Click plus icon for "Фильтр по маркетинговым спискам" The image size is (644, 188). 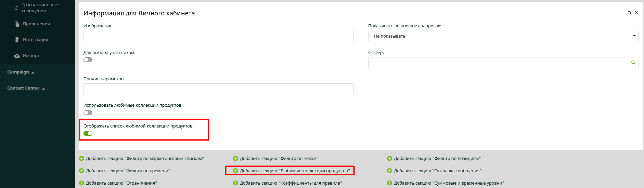[81, 159]
